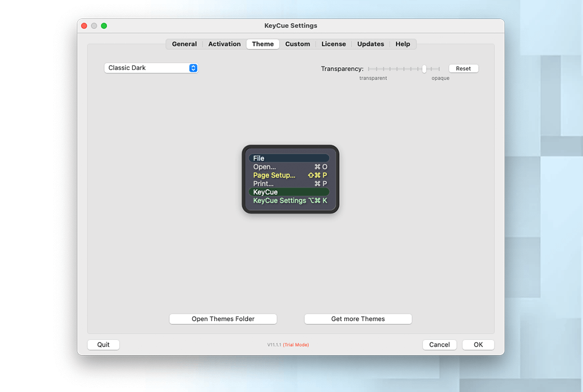Open the Activation tab
The width and height of the screenshot is (583, 392).
pos(224,44)
